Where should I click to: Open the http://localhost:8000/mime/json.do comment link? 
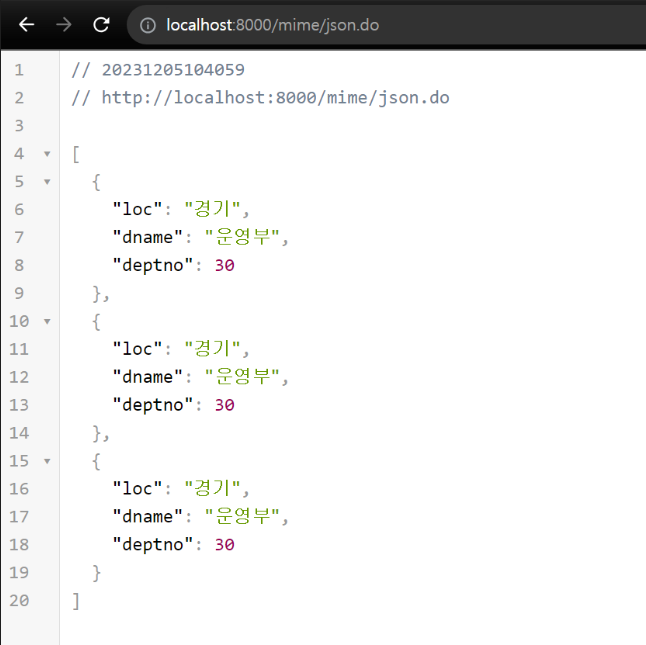tap(275, 98)
